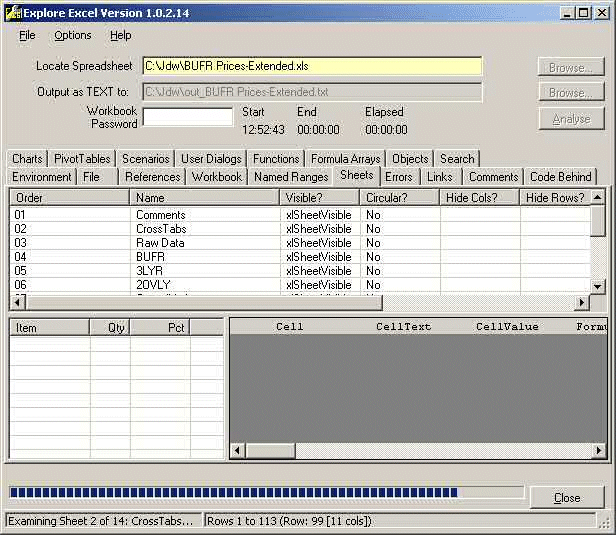Click the Analyse button
Viewport: 616px width, 535px height.
[571, 119]
